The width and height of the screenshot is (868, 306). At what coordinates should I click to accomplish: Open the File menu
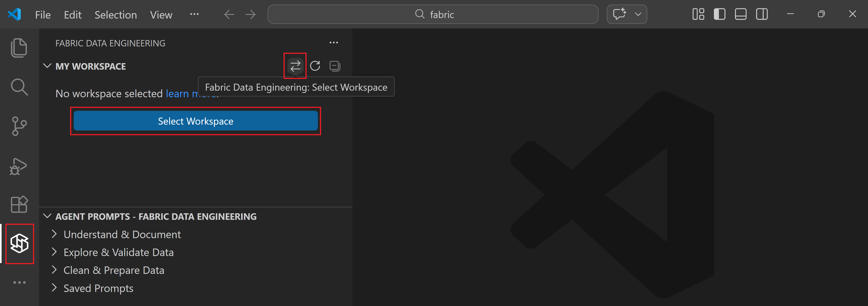click(x=43, y=15)
